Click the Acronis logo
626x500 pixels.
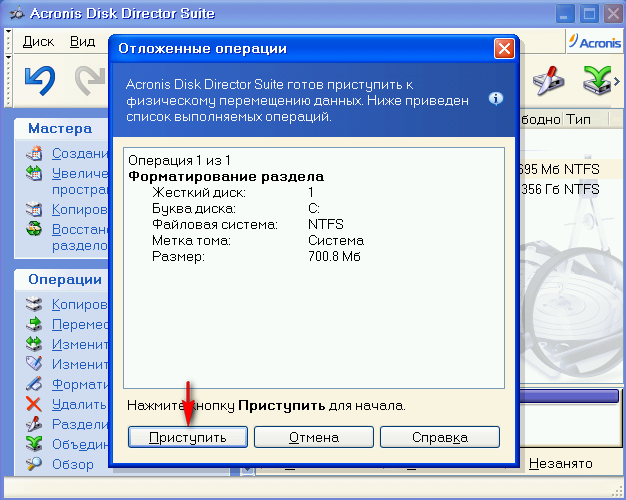[x=595, y=42]
